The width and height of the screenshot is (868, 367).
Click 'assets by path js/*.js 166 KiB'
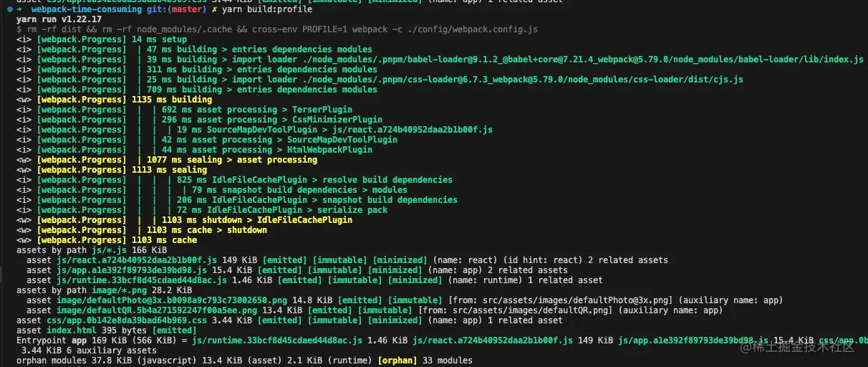(x=92, y=250)
